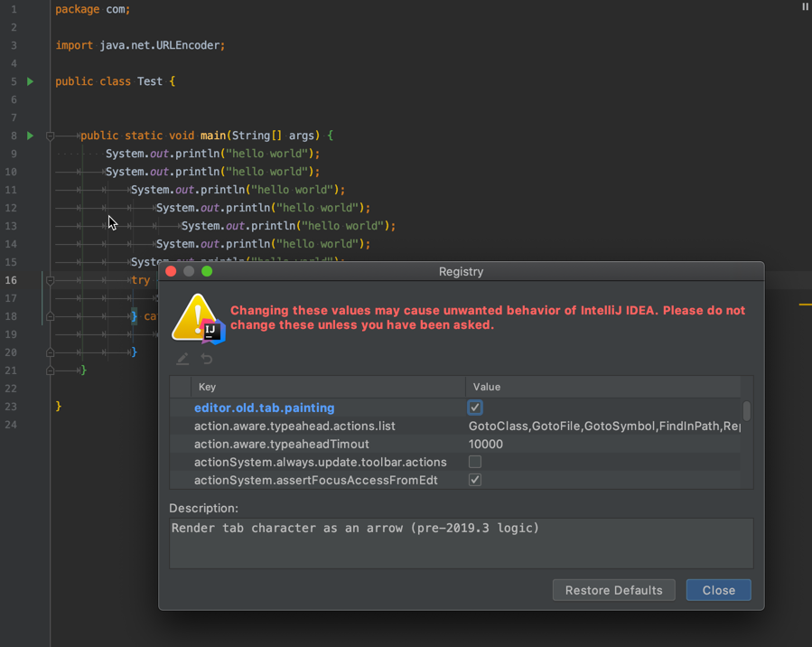
Task: Toggle fold marker on line 18
Action: [51, 316]
